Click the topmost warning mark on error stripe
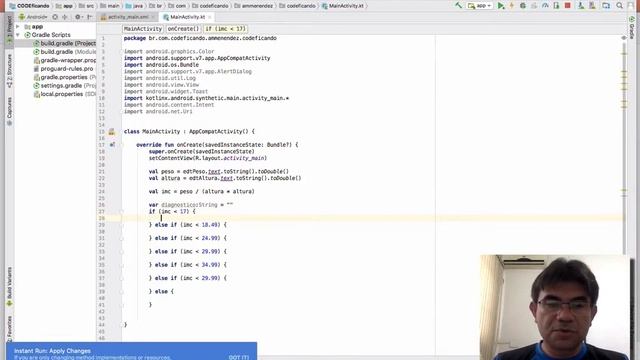The height and width of the screenshot is (360, 640). (624, 53)
